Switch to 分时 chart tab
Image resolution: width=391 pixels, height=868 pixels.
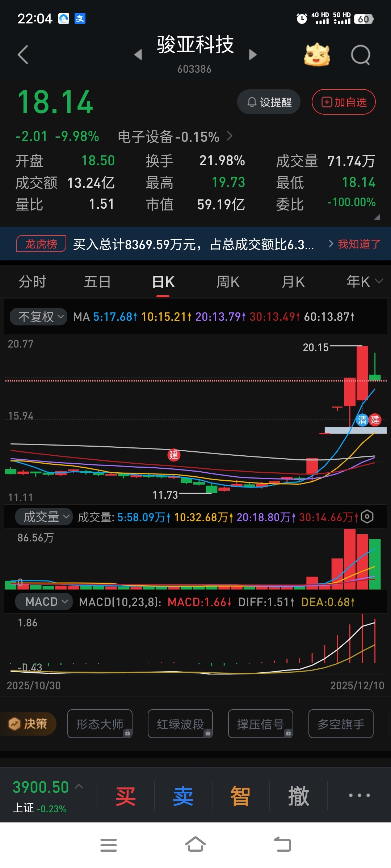(33, 282)
